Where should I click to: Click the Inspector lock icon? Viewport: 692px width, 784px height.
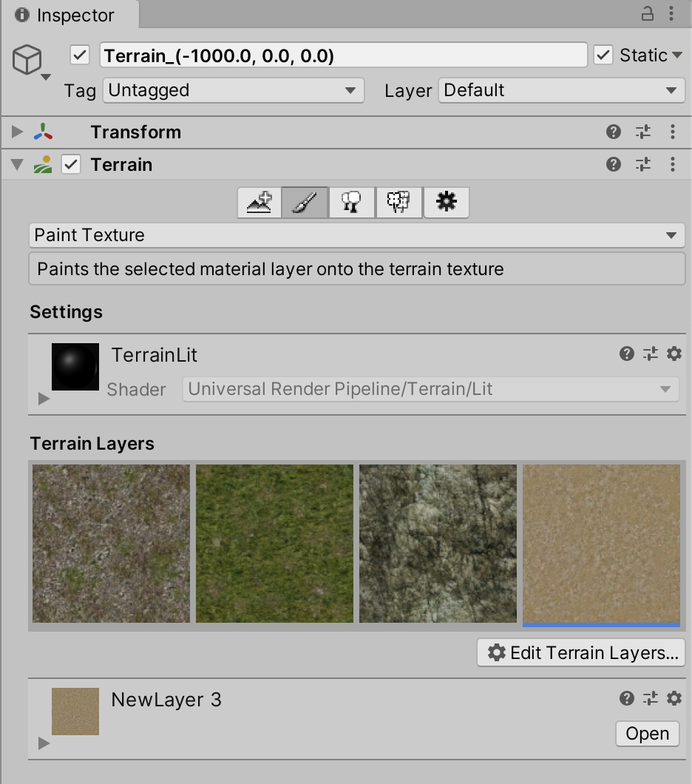[x=647, y=14]
